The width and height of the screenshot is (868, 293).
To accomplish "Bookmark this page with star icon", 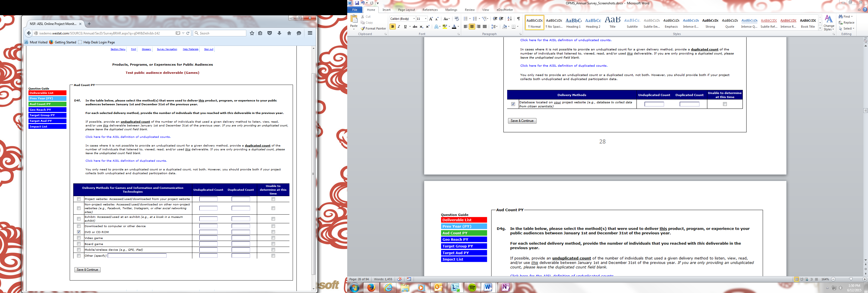I will tap(252, 33).
